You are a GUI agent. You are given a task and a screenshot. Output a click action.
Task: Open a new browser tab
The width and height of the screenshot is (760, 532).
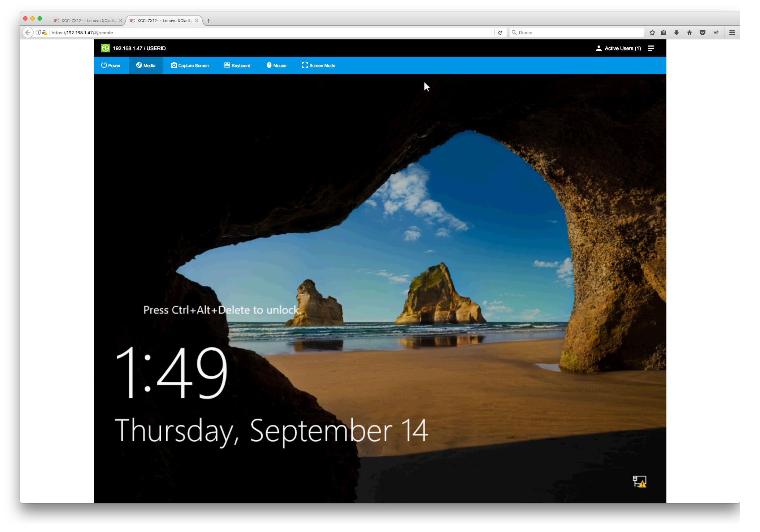209,21
